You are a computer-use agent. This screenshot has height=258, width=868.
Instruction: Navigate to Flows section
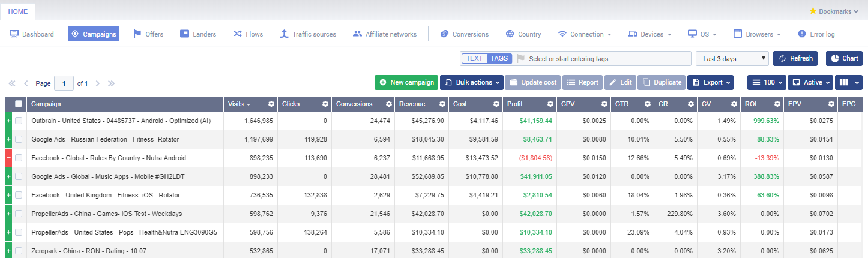(248, 34)
